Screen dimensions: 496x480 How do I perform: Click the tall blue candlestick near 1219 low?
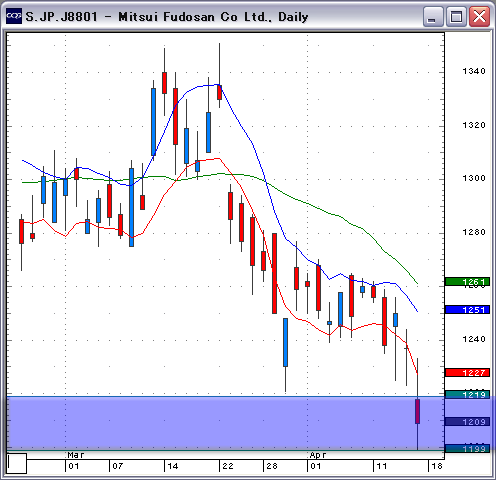pyautogui.click(x=286, y=342)
